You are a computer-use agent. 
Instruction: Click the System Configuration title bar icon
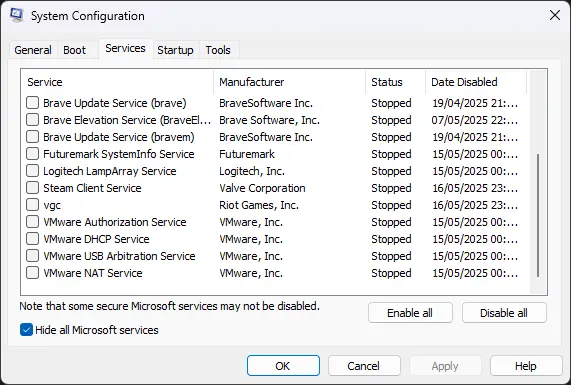pos(17,15)
